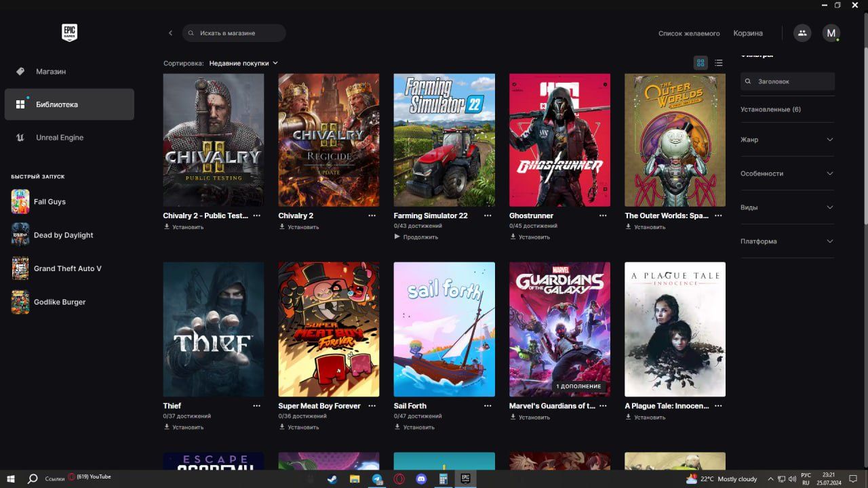Viewport: 868px width, 488px height.
Task: Click the library vertical scrollbar
Action: coord(865,136)
